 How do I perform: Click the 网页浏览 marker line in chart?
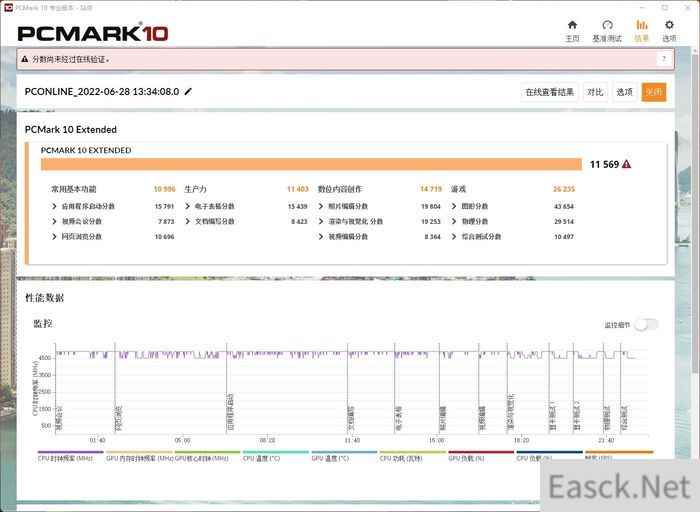115,388
